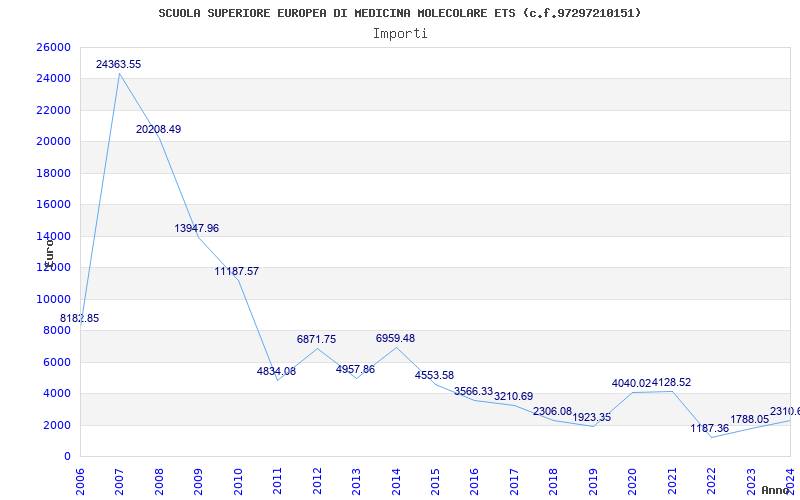This screenshot has width=800, height=500.
Task: Click the y-axis value 24000
Action: point(54,79)
